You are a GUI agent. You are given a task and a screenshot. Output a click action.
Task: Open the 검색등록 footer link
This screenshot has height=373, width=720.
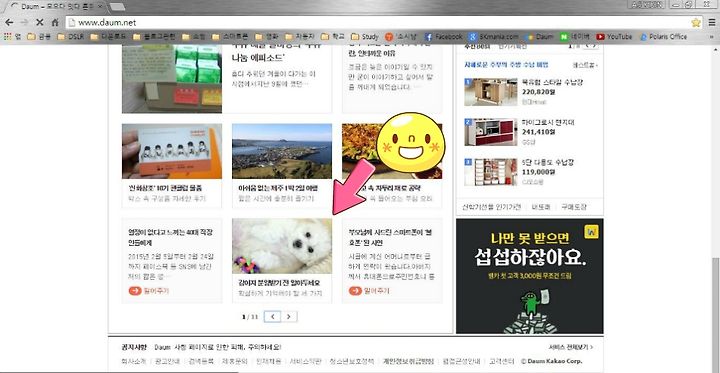coord(201,361)
